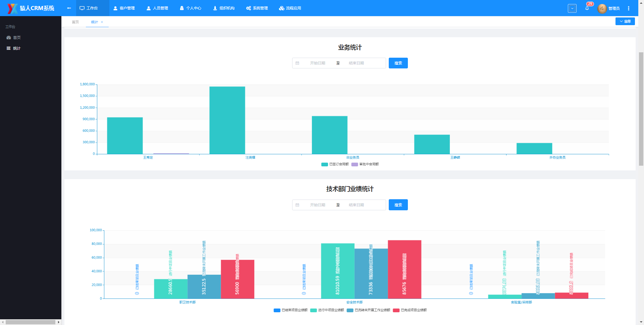Viewport: 644px width, 325px height.
Task: Go to 首页 in the sidebar
Action: 31,38
